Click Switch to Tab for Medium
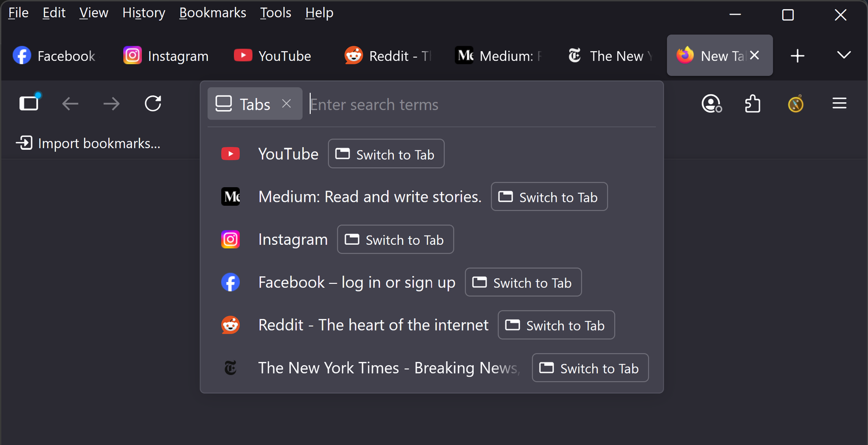This screenshot has width=868, height=445. click(x=549, y=196)
